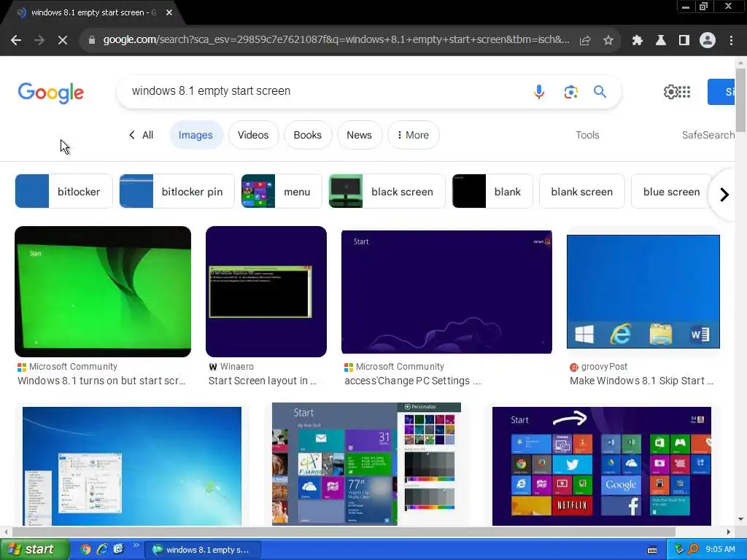
Task: Open the Chrome Labs flask icon
Action: (x=661, y=41)
